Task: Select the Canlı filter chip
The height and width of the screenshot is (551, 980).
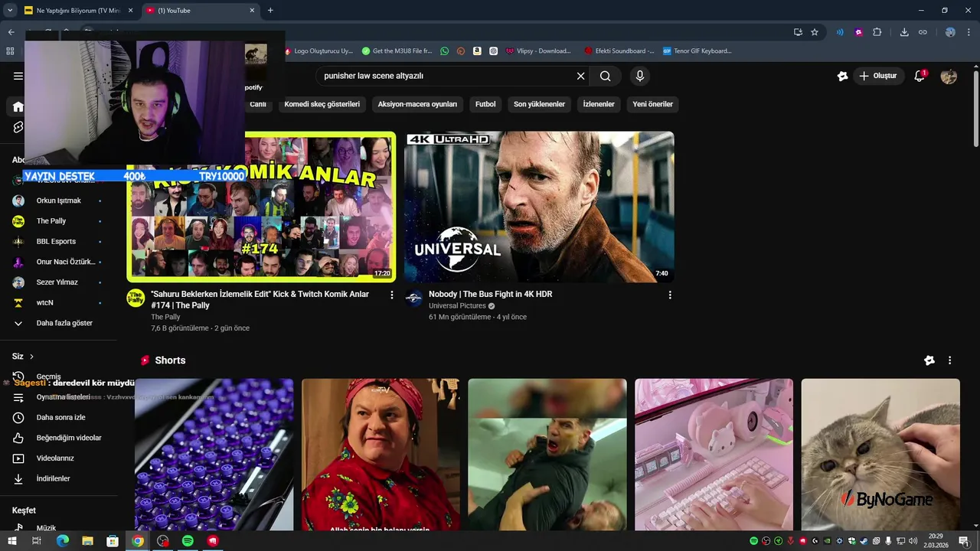Action: [258, 104]
